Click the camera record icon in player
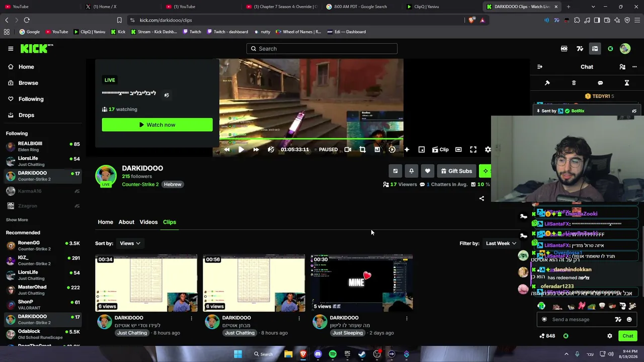The height and width of the screenshot is (362, 644). pyautogui.click(x=348, y=149)
